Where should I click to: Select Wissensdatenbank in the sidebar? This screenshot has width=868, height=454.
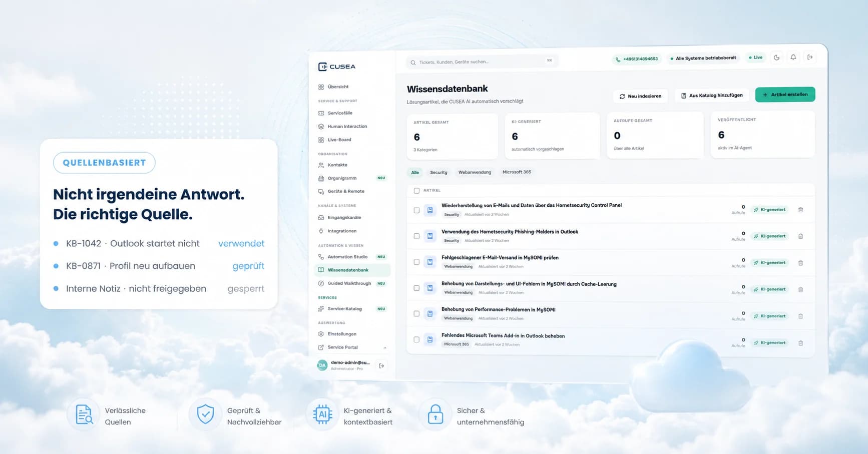pos(352,270)
